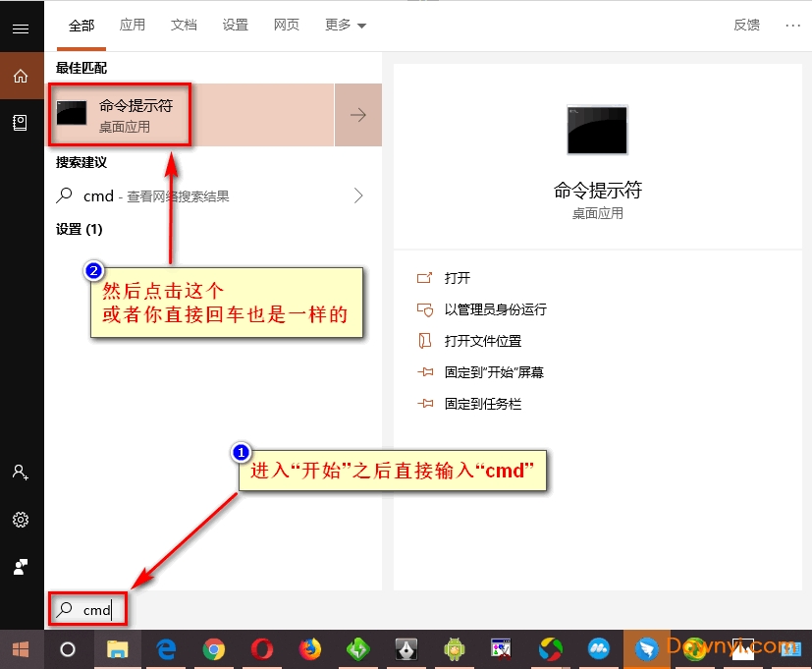Select the 文档 search filter tab
Image resolution: width=812 pixels, height=669 pixels.
click(x=184, y=25)
